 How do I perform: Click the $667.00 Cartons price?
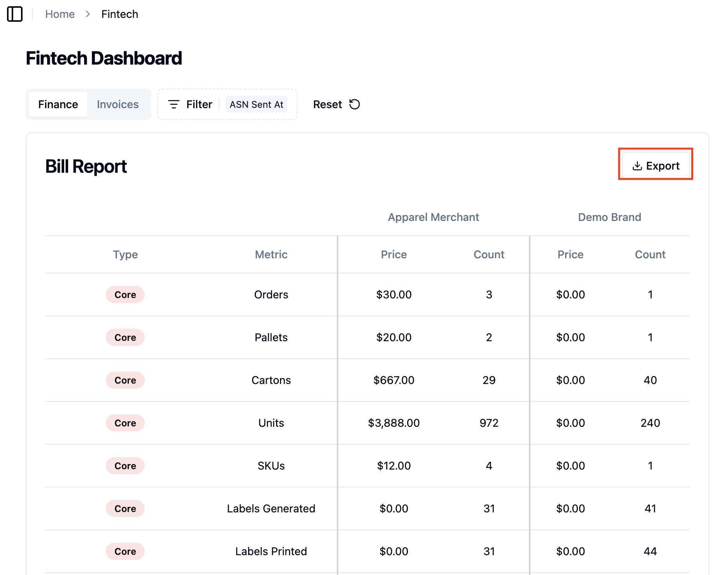tap(394, 380)
